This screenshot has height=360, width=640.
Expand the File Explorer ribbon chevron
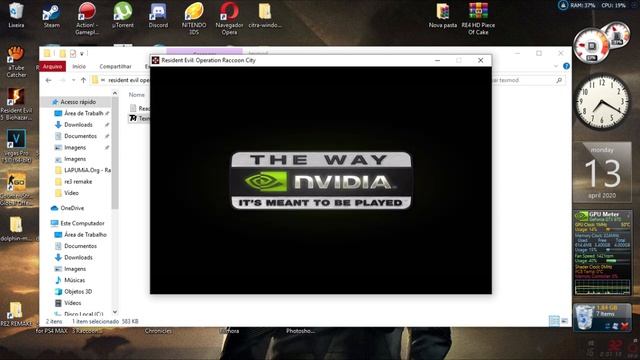[556, 66]
